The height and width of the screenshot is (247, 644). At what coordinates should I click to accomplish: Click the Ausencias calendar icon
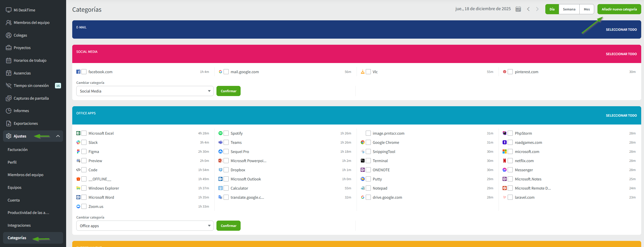(9, 73)
